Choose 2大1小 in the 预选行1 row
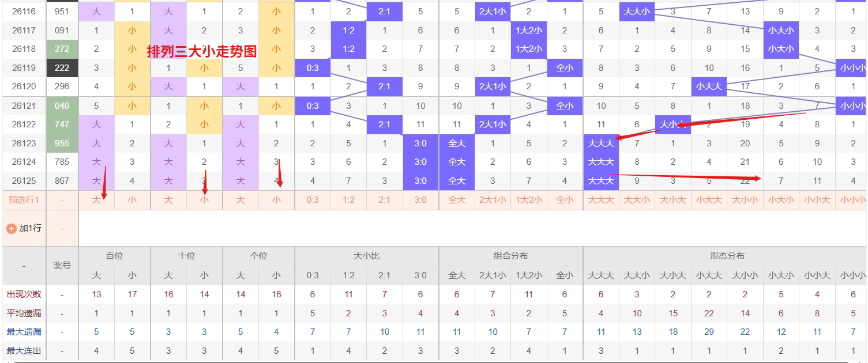 tap(493, 200)
